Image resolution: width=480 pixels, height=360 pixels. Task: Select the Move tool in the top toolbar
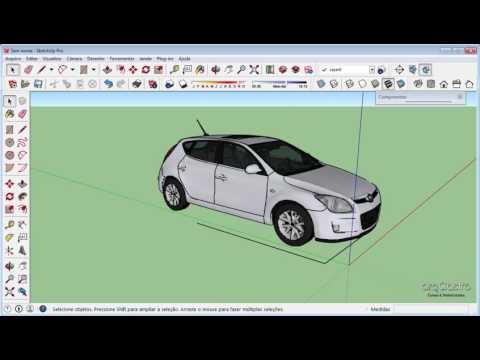[133, 70]
